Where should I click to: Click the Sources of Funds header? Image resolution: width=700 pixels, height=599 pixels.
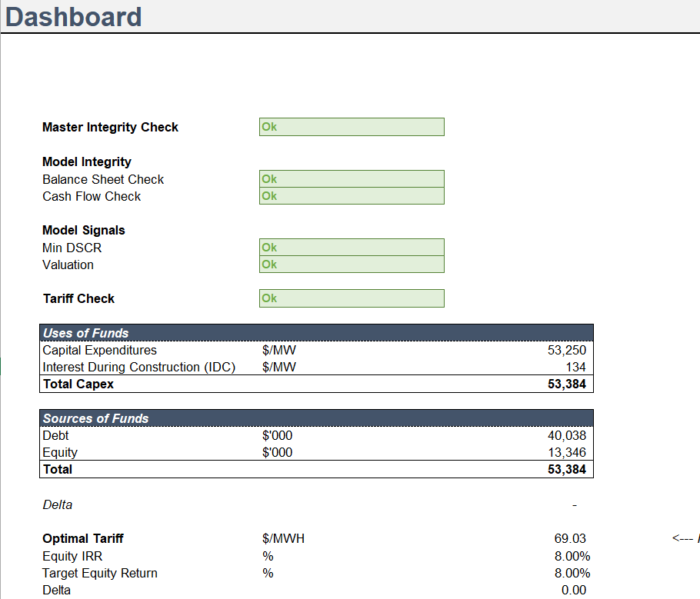96,418
